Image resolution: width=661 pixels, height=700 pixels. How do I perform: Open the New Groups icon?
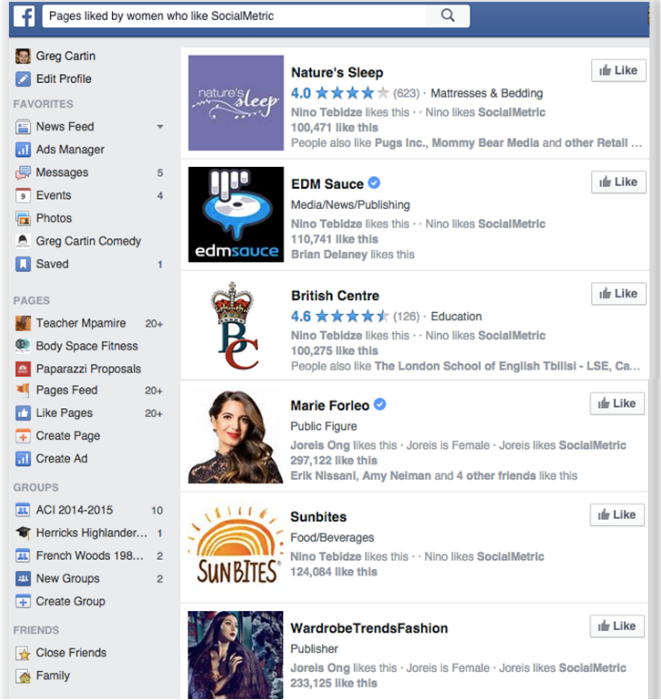(x=23, y=579)
